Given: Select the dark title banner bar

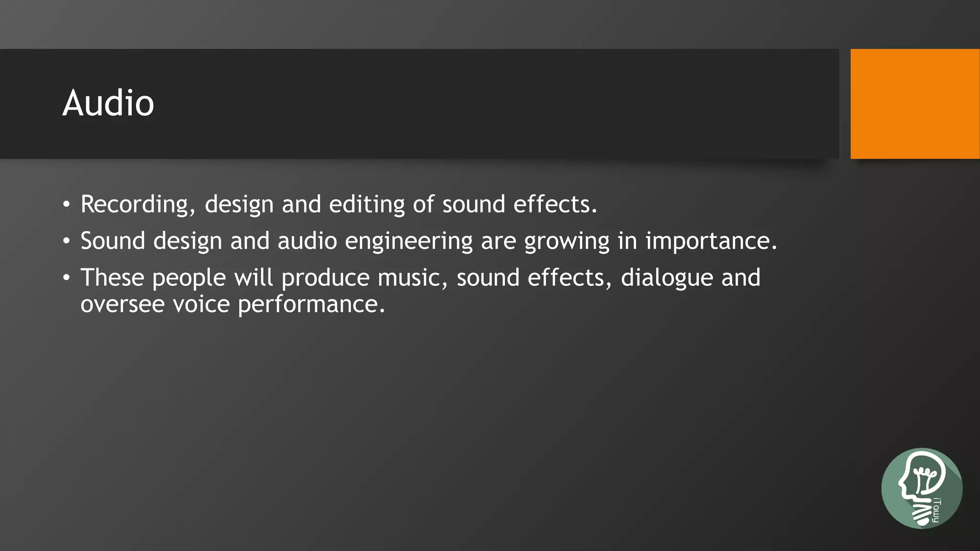Looking at the screenshot, I should (420, 104).
